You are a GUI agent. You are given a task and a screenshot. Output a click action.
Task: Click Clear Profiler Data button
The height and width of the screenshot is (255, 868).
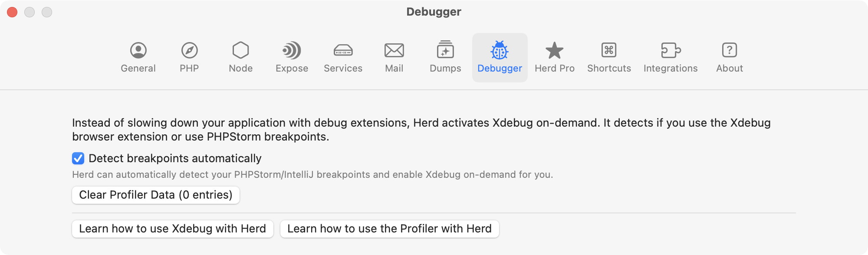155,195
